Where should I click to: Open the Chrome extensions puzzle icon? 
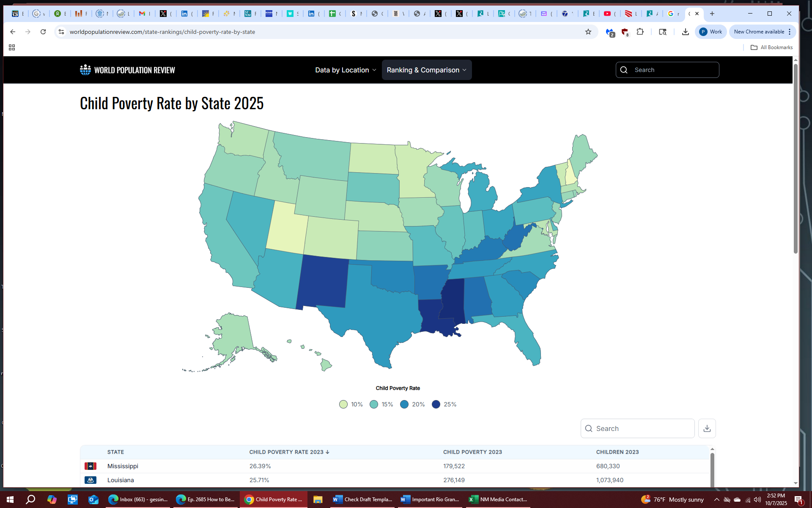click(x=640, y=32)
